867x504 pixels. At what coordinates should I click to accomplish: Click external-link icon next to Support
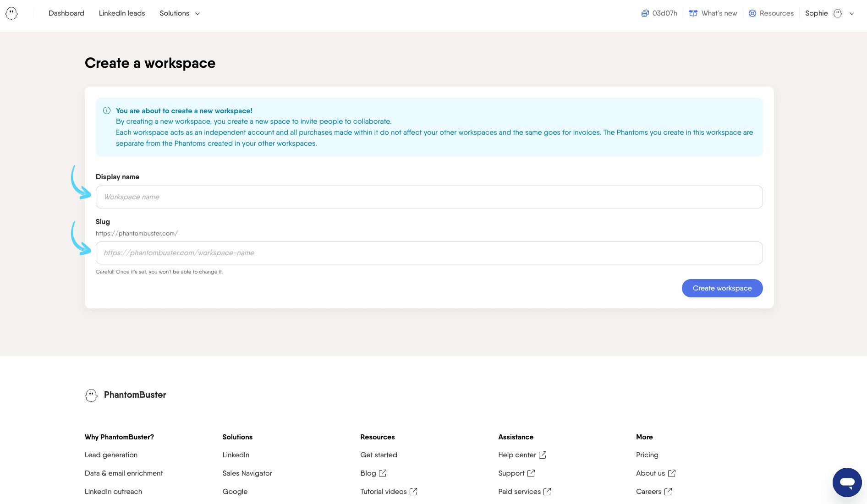tap(531, 473)
